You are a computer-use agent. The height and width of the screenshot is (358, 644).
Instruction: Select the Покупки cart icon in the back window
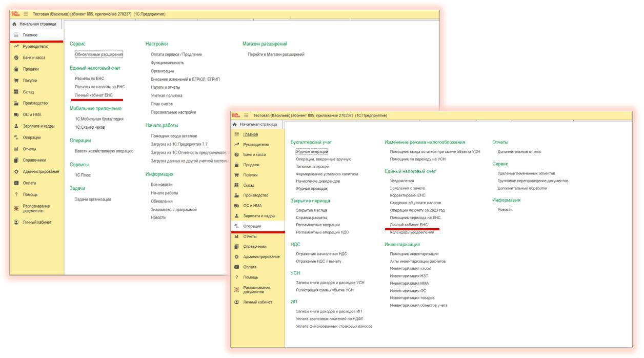[16, 81]
